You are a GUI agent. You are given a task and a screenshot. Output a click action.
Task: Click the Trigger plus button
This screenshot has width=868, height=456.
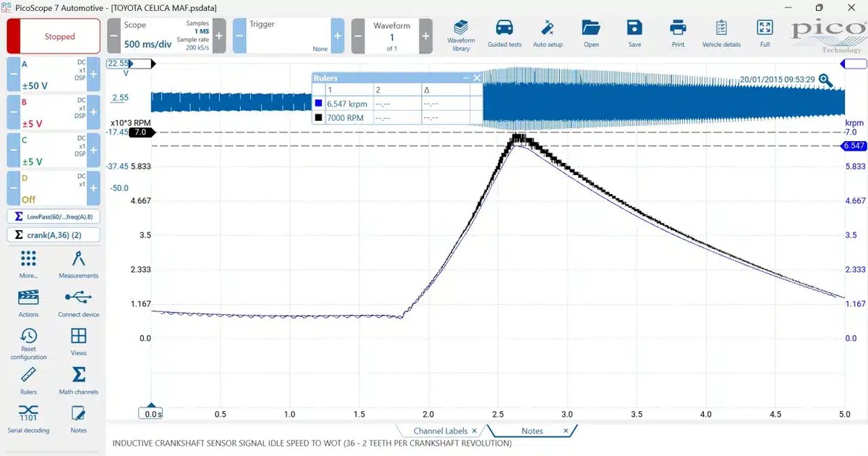point(338,36)
